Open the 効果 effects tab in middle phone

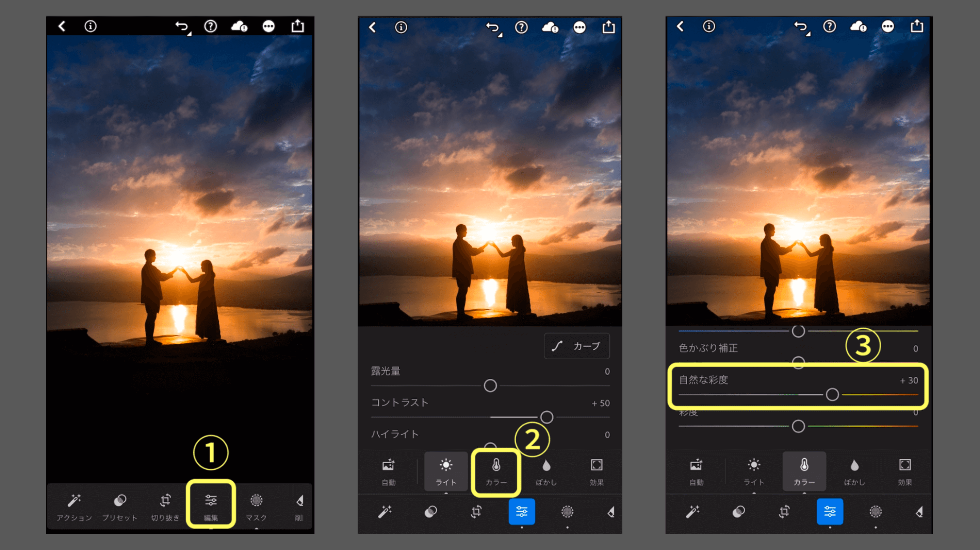(597, 472)
